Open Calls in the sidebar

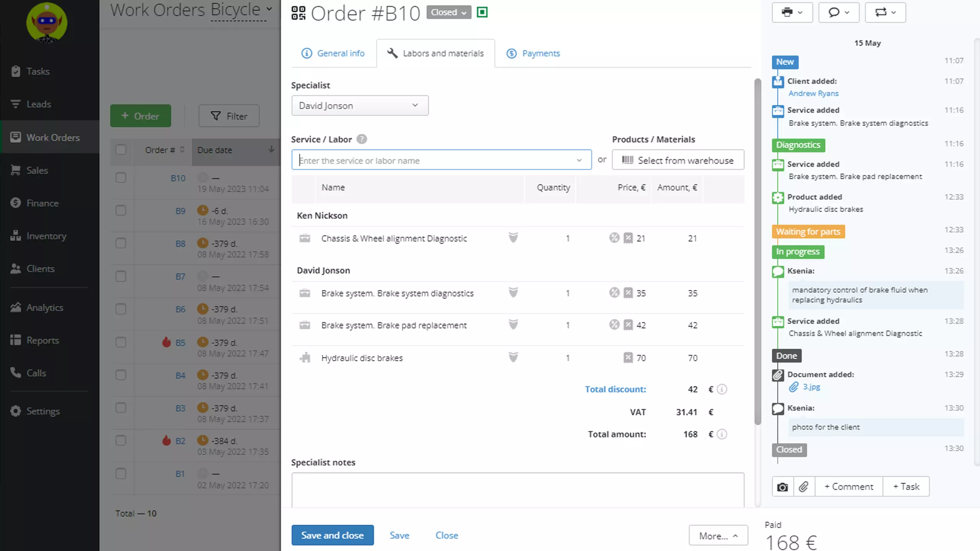pos(36,373)
